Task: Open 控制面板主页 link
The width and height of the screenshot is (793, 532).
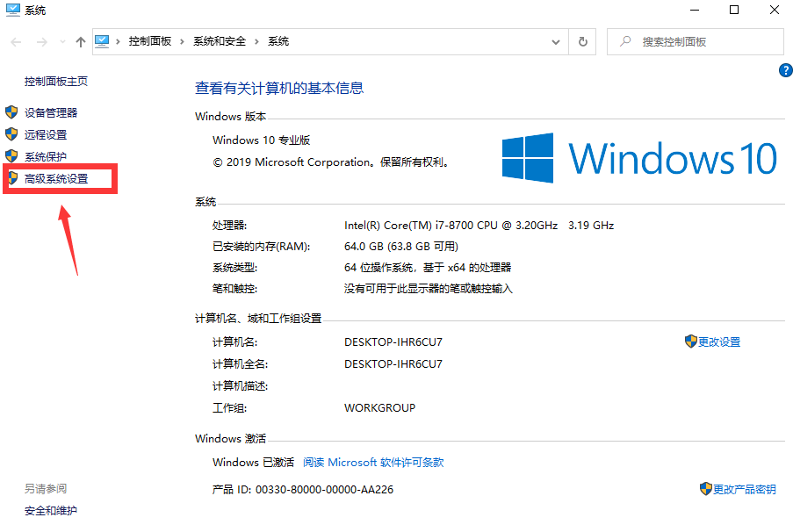Action: pyautogui.click(x=56, y=82)
